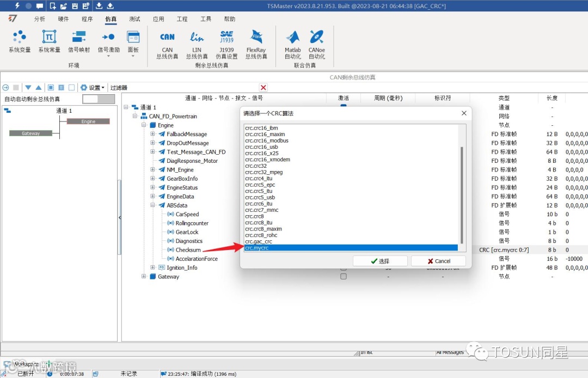Viewport: 588px width, 378px height.
Task: Click the CRC list vertical scrollbar
Action: tap(462, 195)
